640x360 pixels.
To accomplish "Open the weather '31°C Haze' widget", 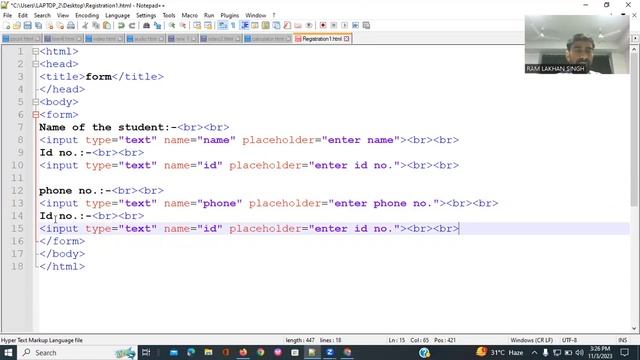I will click(500, 353).
